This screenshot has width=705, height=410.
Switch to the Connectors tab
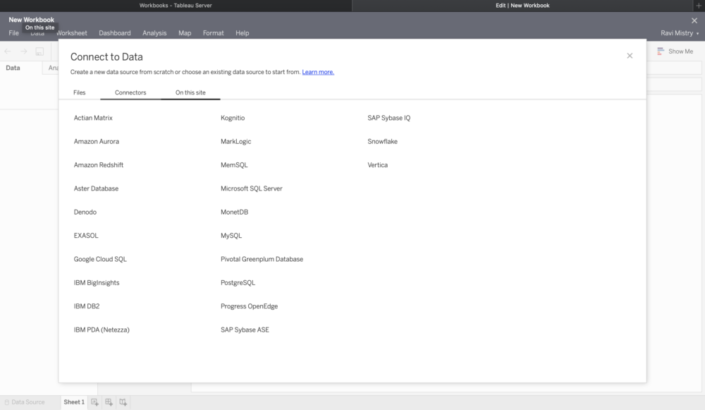click(x=130, y=93)
